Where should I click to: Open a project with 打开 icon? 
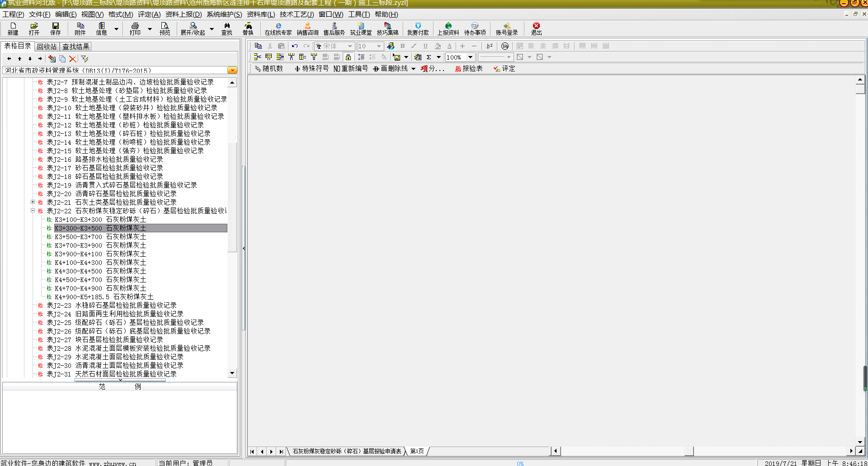[34, 29]
